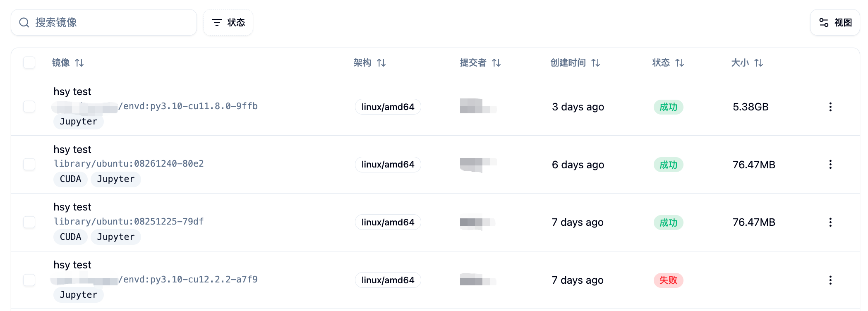This screenshot has width=868, height=311.
Task: Sort by 架构 column arrows
Action: [381, 63]
